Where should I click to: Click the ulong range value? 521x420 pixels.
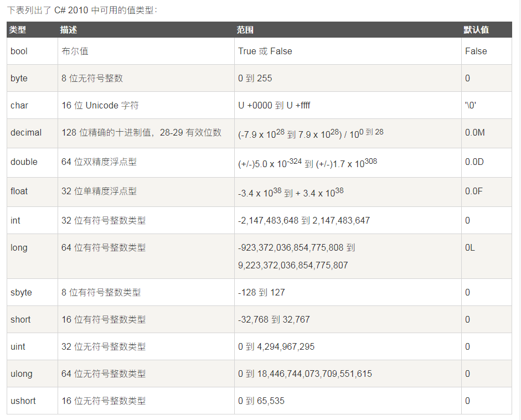[x=305, y=374]
